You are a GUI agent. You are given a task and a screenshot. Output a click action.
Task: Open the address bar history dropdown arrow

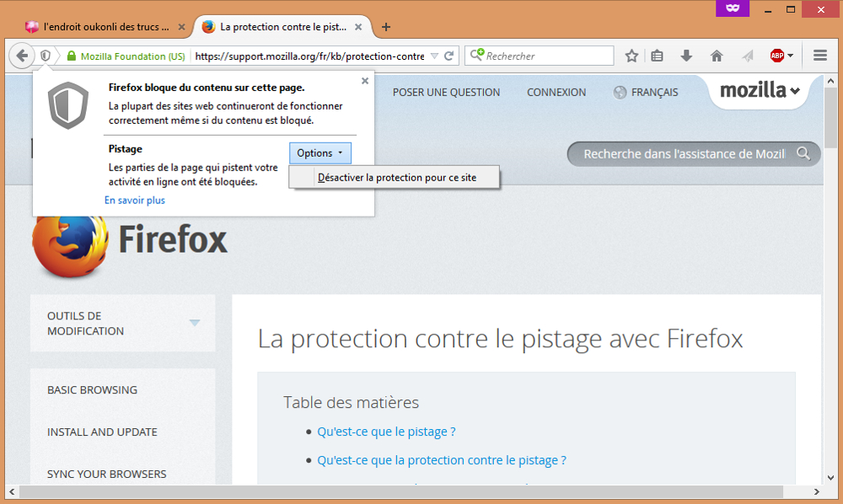point(436,56)
